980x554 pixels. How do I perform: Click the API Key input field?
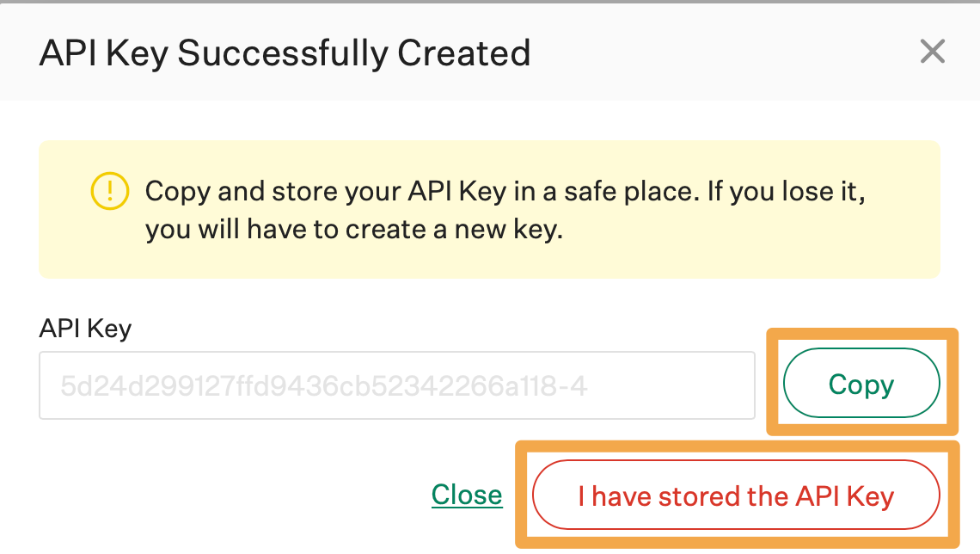tap(396, 385)
